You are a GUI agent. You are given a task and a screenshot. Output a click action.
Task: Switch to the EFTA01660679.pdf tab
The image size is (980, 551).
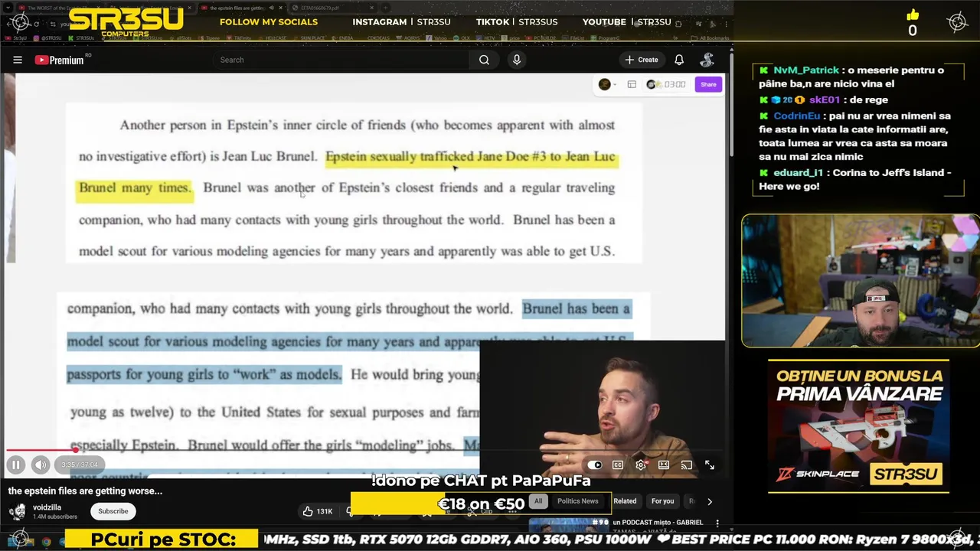[x=333, y=8]
